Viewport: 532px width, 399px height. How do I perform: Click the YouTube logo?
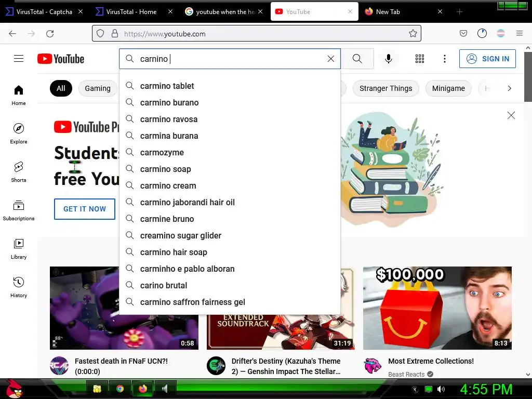coord(61,59)
